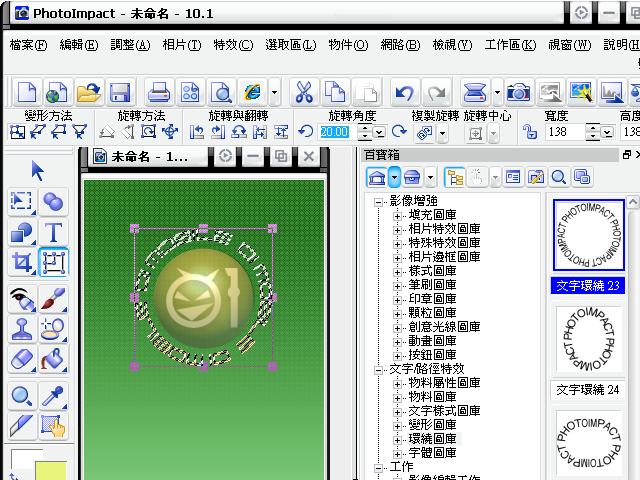640x480 pixels.
Task: Click the search icon in 百寶箱 toolbar
Action: point(558,178)
